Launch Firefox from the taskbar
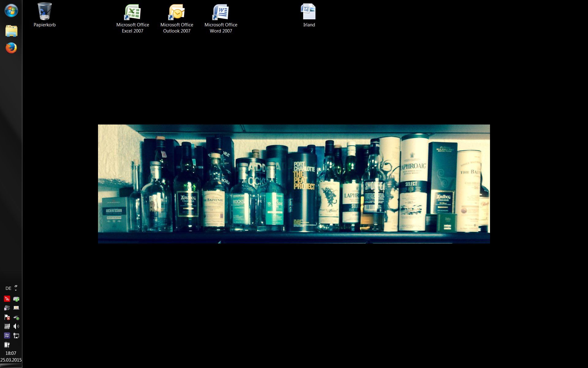 pos(11,48)
